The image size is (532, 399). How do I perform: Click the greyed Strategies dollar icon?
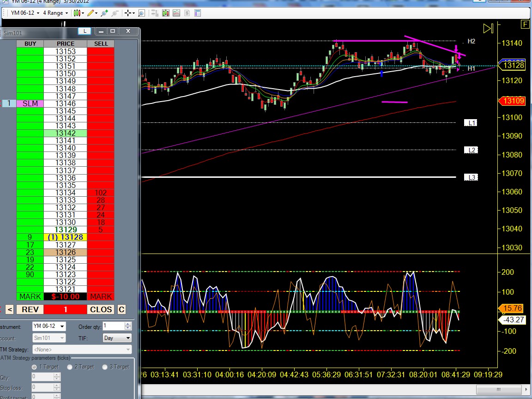(187, 13)
